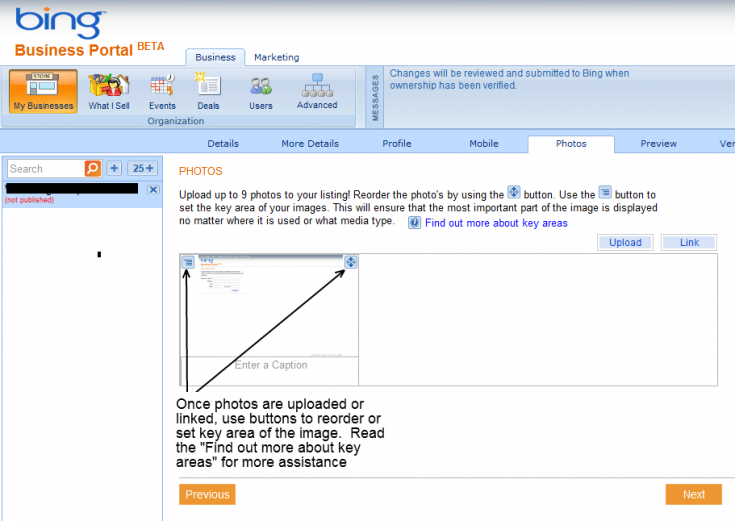Click the Organization group label
The height and width of the screenshot is (521, 735).
[176, 121]
